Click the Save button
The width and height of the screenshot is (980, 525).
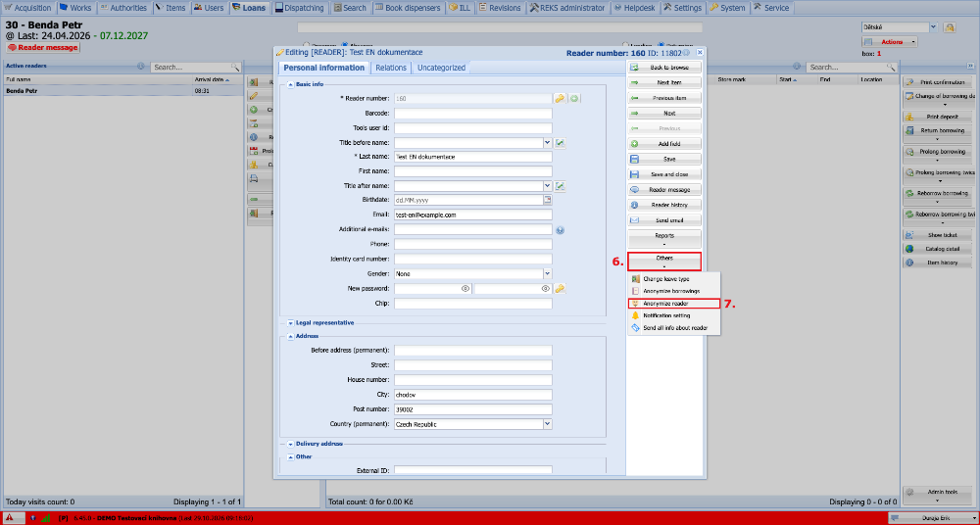664,160
